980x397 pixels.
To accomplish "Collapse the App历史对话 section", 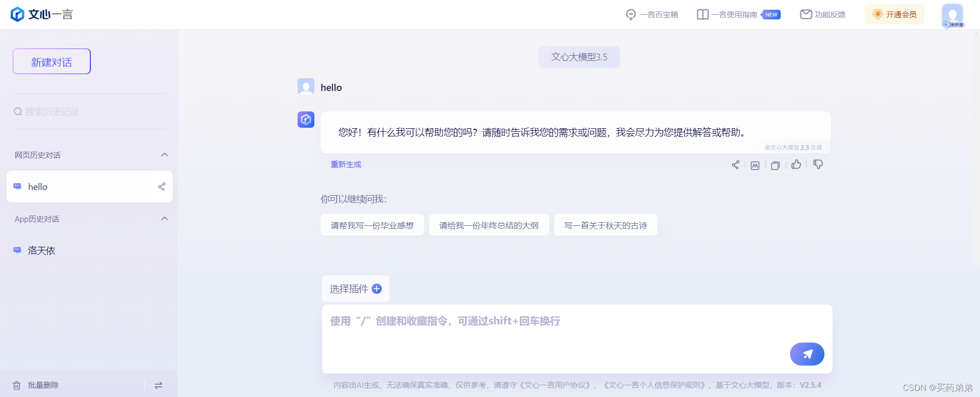I will coord(164,219).
